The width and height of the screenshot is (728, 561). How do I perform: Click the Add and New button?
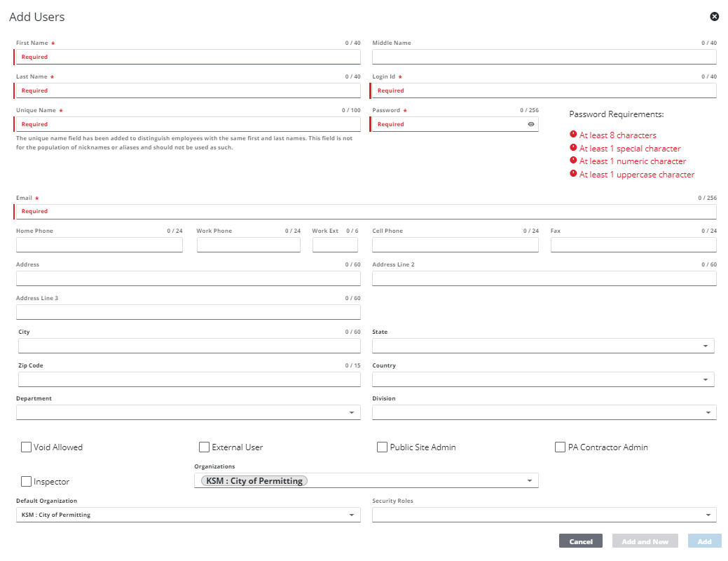tap(645, 541)
